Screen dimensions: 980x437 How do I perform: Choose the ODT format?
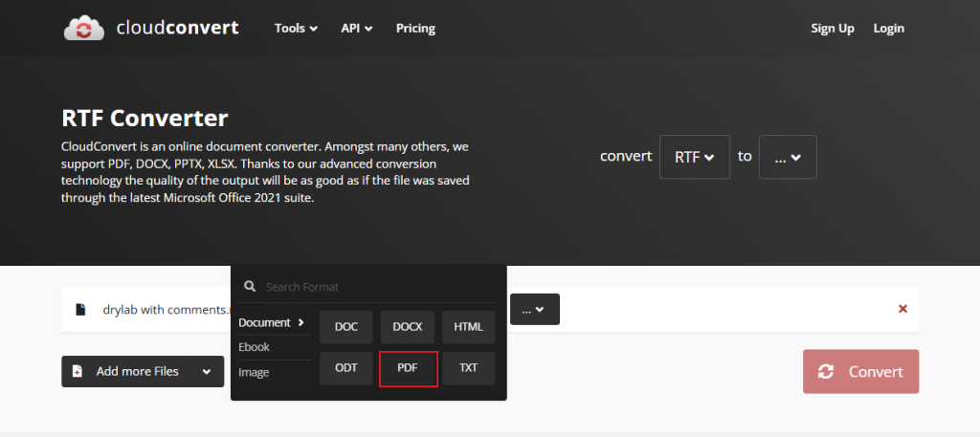346,368
